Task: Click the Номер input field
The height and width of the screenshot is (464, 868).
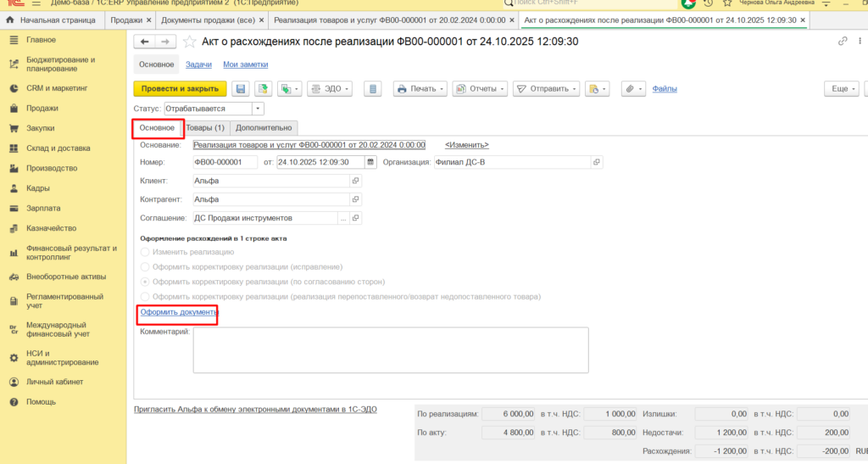Action: pos(225,162)
